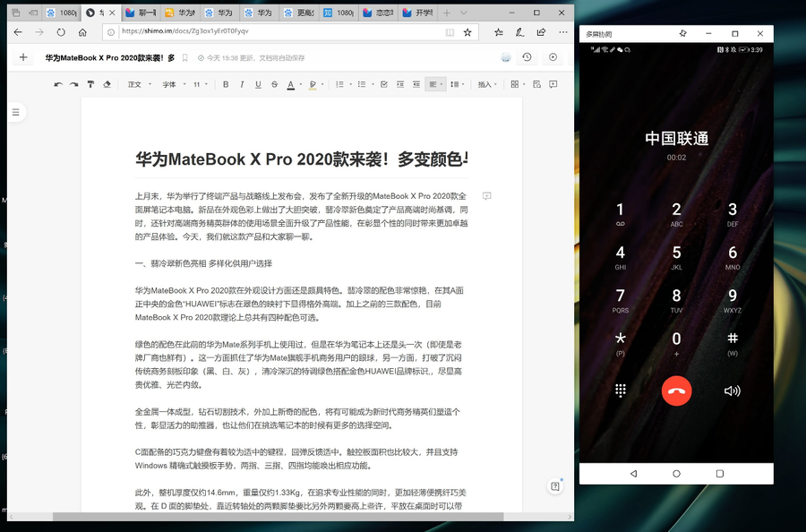Undo the last edit in the document
This screenshot has width=806, height=532.
58,84
